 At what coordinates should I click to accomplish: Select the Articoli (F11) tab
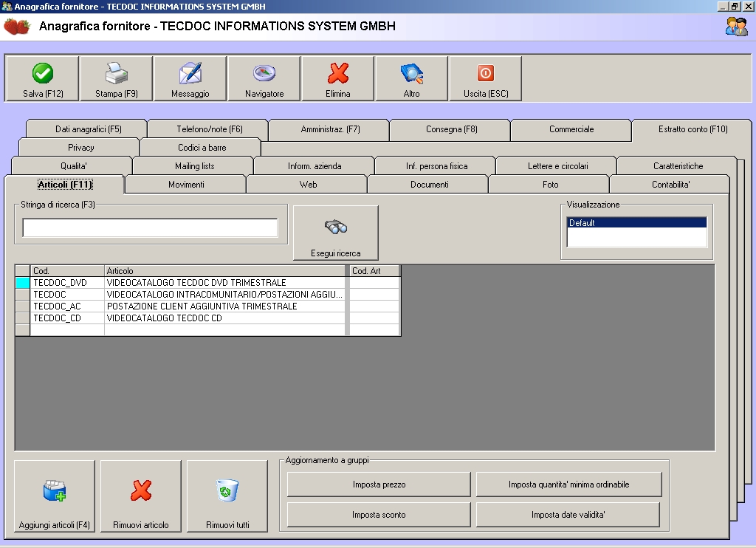tap(65, 185)
